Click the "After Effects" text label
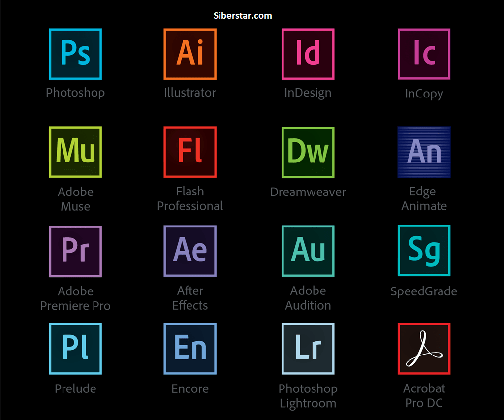Viewport: 504px width, 420px height. click(190, 298)
